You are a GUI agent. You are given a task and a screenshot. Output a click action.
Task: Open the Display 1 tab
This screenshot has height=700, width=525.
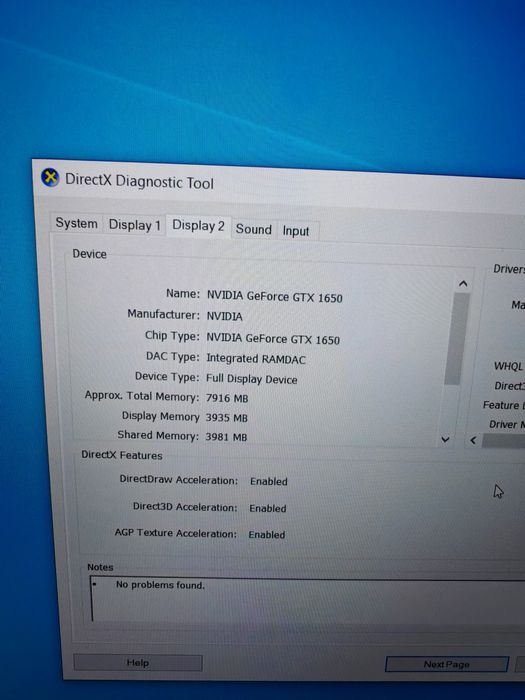click(x=134, y=225)
